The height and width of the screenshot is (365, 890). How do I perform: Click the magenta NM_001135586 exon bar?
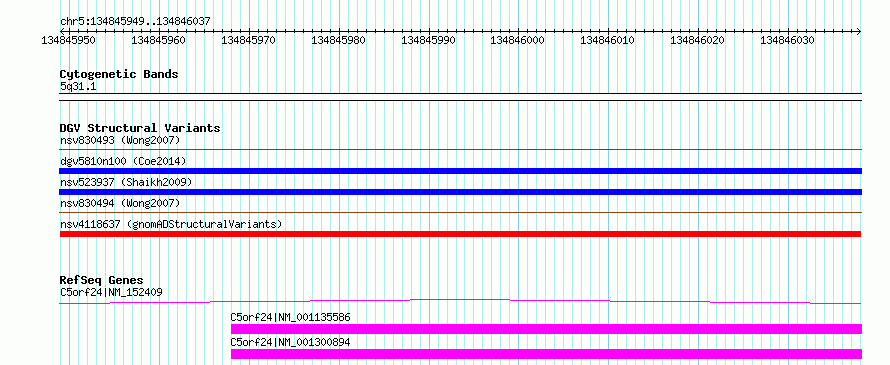point(546,329)
